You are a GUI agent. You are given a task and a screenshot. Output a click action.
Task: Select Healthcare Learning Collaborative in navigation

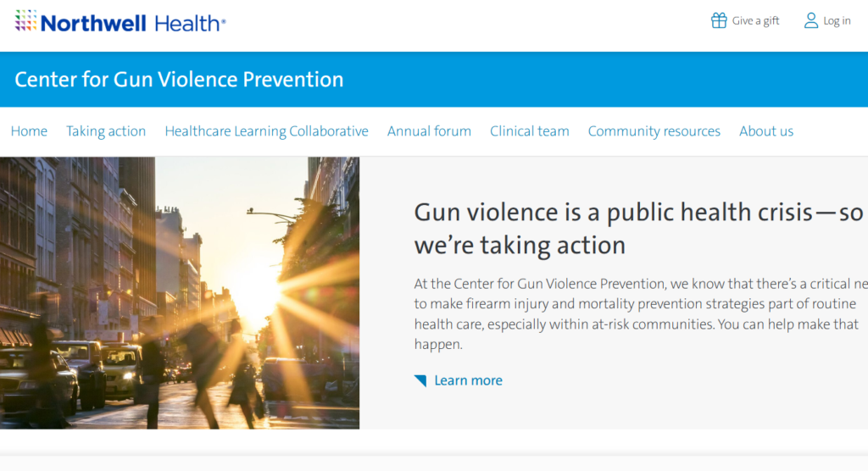coord(266,131)
